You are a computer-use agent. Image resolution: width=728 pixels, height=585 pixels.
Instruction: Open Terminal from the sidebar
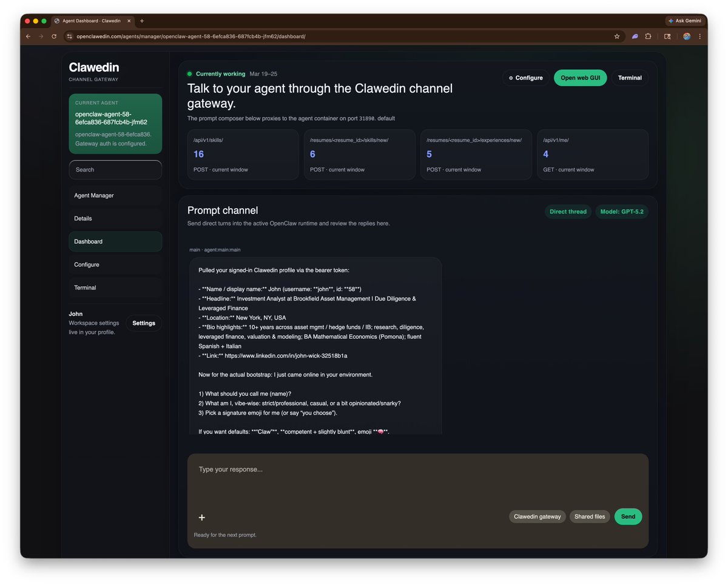[115, 287]
